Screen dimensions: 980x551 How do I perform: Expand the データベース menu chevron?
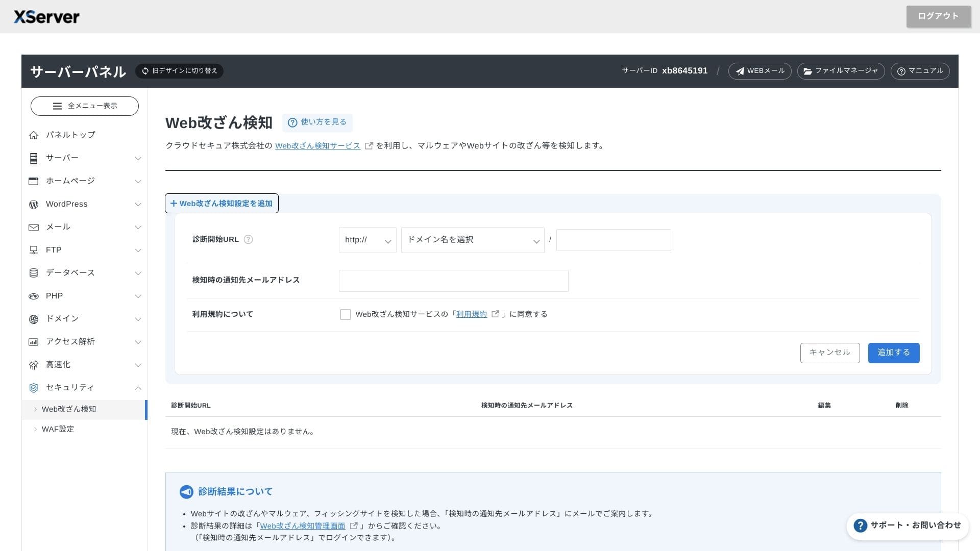point(138,273)
